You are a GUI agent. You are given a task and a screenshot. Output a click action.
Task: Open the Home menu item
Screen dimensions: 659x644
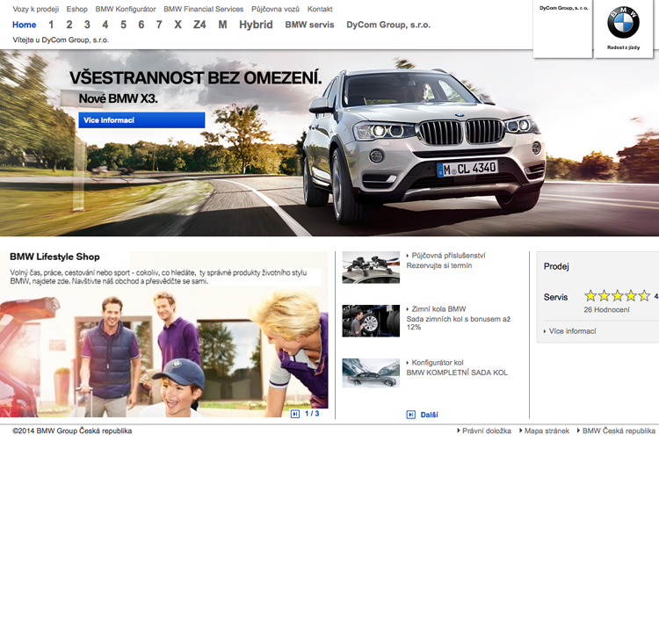pyautogui.click(x=25, y=25)
